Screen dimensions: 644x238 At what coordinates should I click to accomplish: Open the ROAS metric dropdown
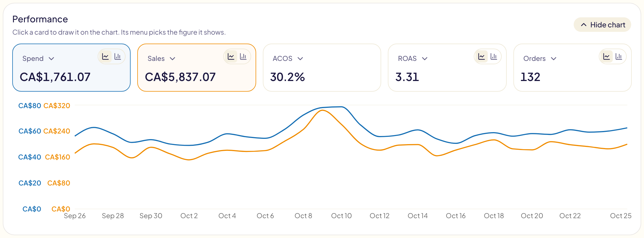(413, 59)
